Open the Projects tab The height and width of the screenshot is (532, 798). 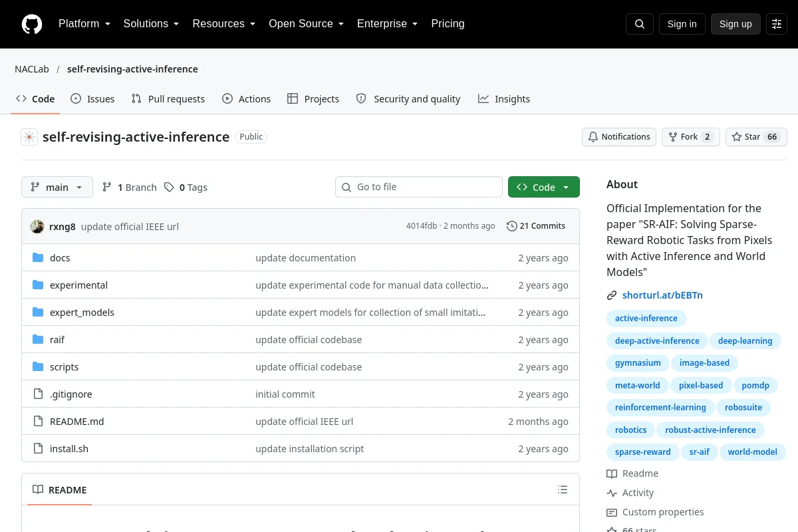(x=313, y=99)
